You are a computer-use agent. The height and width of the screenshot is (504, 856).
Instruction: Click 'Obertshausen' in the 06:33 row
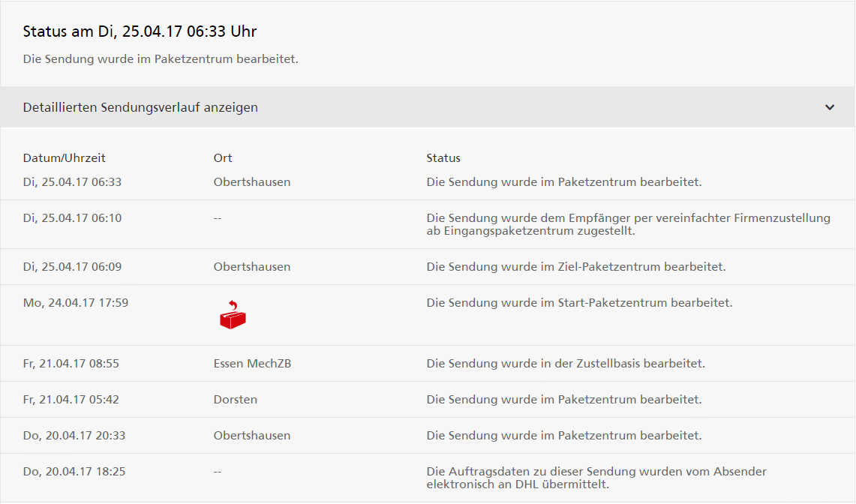click(251, 181)
